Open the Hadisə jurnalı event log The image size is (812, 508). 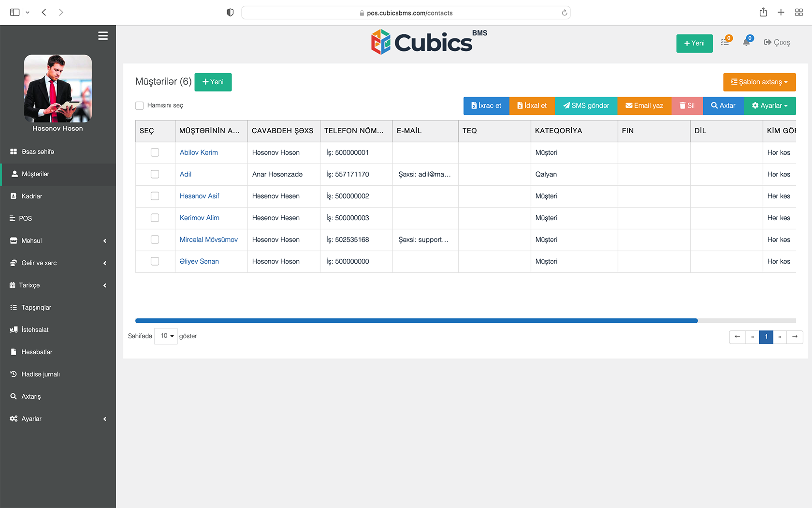41,374
